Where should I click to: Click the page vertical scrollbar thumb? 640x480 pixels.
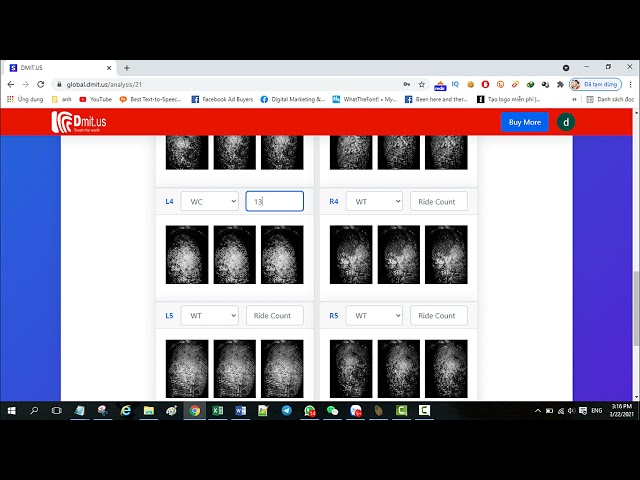click(x=636, y=308)
